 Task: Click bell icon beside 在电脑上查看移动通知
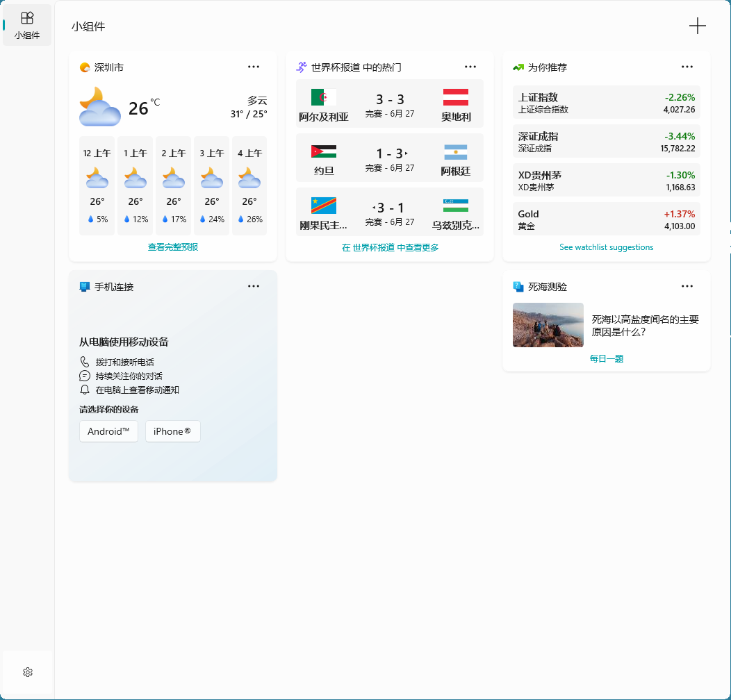coord(84,390)
